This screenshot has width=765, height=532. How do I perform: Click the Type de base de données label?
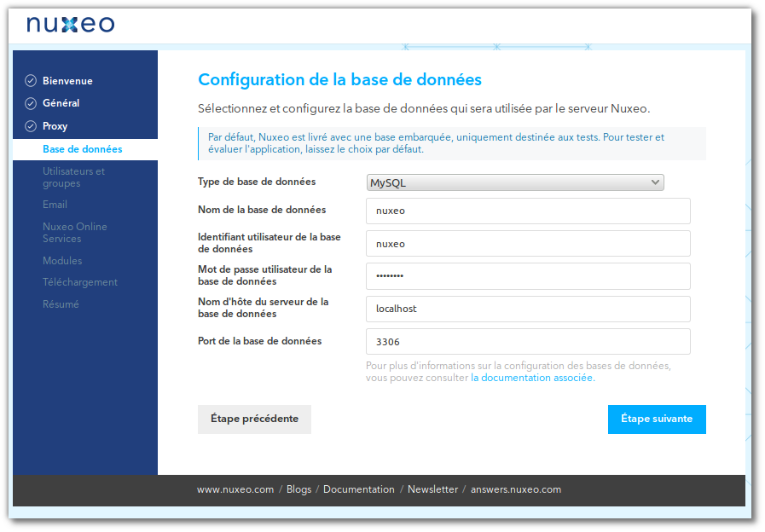click(x=257, y=182)
